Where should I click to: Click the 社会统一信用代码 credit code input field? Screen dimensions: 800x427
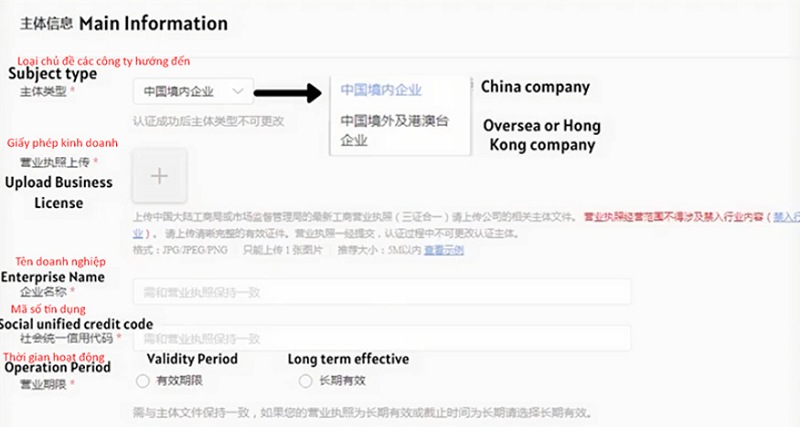click(381, 338)
